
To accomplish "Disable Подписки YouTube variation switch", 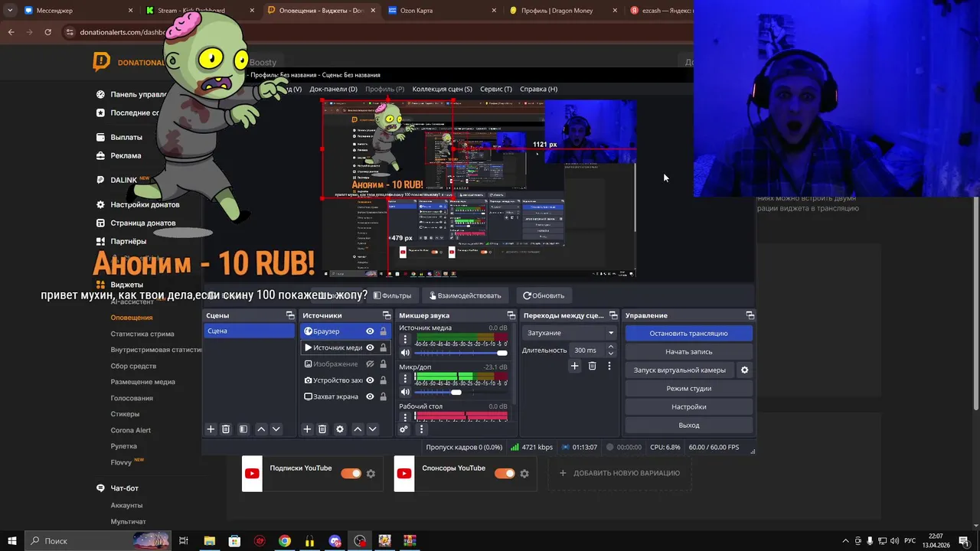I will click(x=351, y=473).
